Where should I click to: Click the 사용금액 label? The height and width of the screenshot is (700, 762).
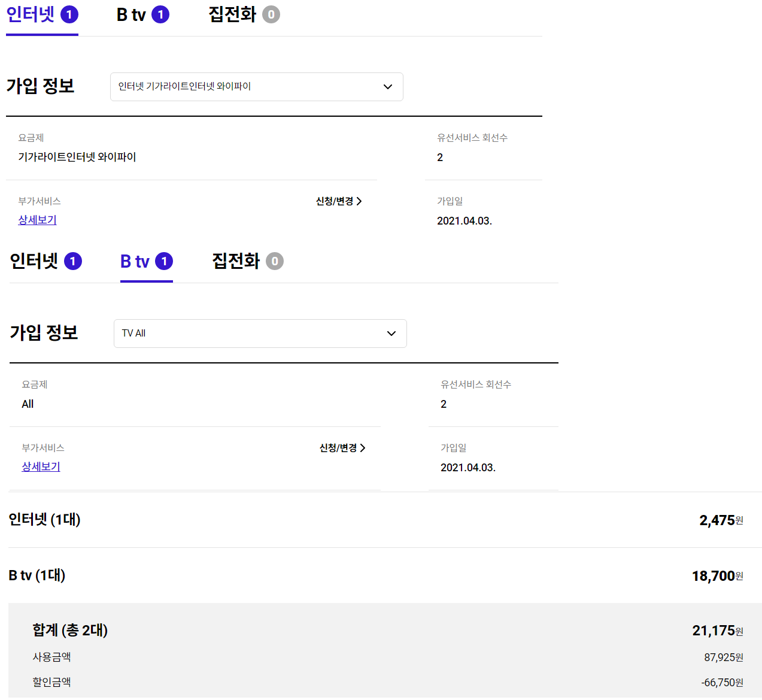coord(51,657)
